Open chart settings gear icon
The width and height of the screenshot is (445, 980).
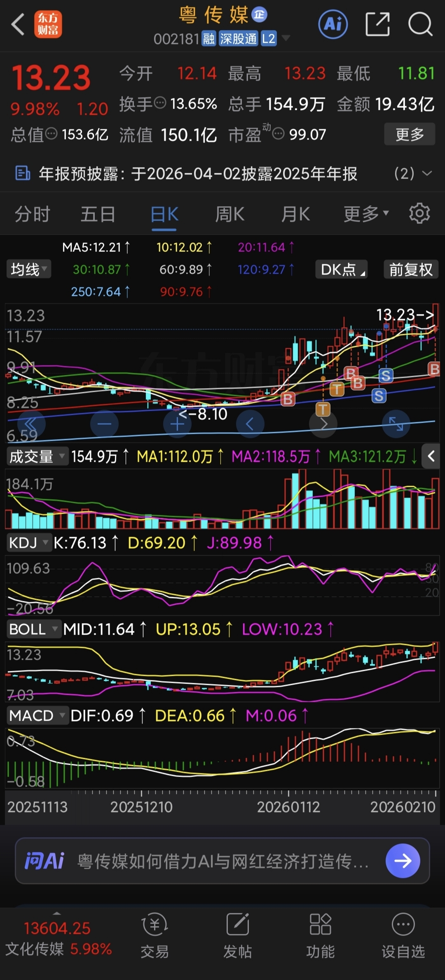pos(419,213)
